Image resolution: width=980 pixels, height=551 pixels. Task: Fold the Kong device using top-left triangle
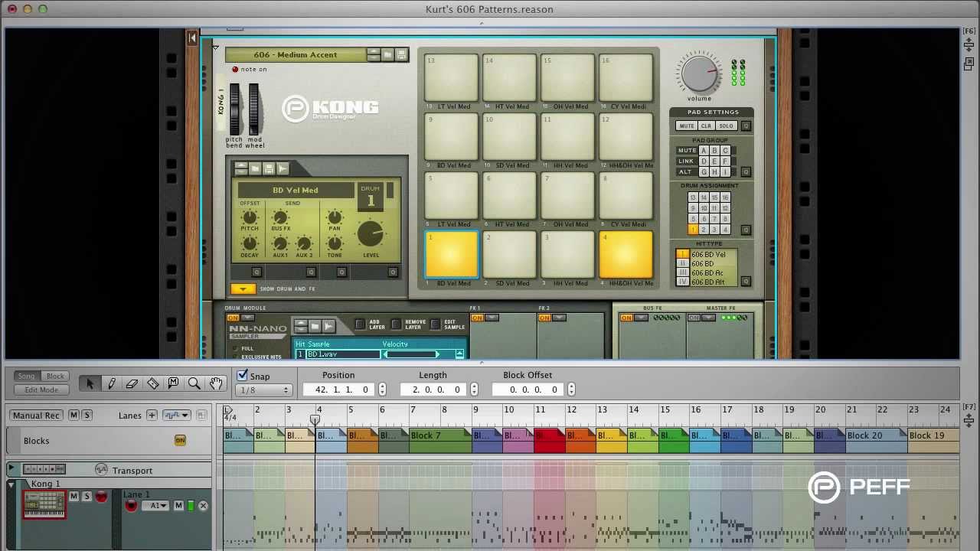tap(215, 48)
